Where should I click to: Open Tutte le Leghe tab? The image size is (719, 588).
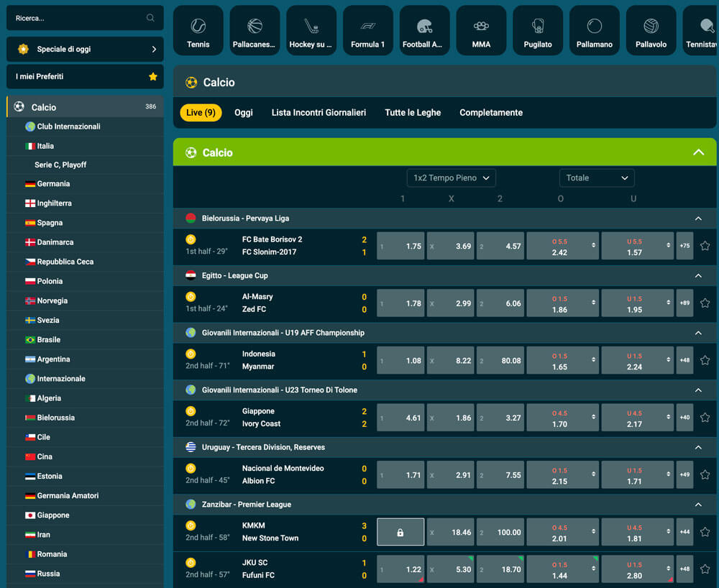coord(413,113)
